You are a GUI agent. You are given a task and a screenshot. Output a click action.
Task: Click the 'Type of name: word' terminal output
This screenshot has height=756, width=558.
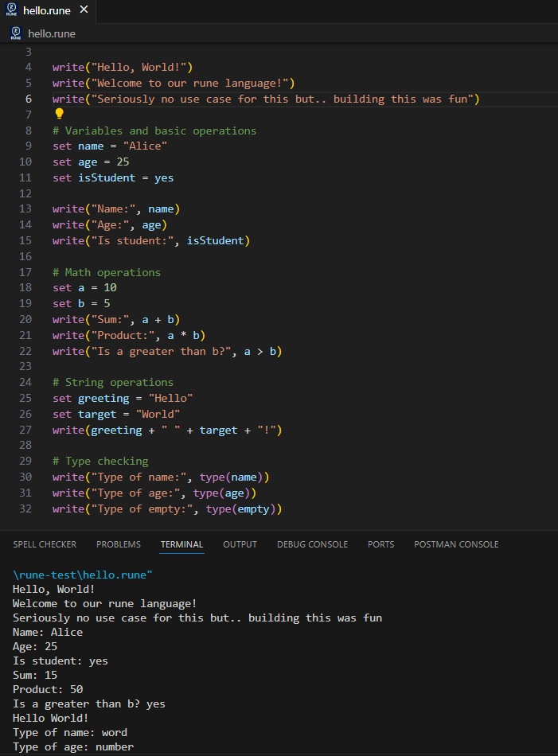(x=70, y=732)
